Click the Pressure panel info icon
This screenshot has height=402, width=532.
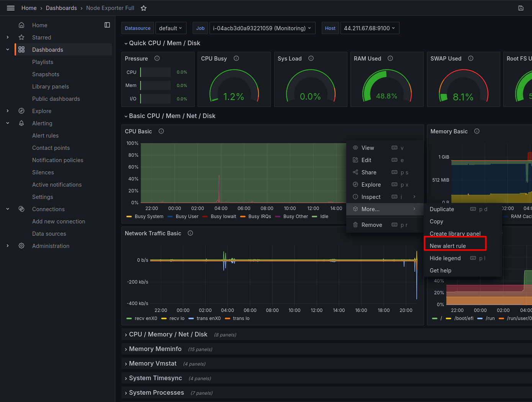click(x=157, y=58)
